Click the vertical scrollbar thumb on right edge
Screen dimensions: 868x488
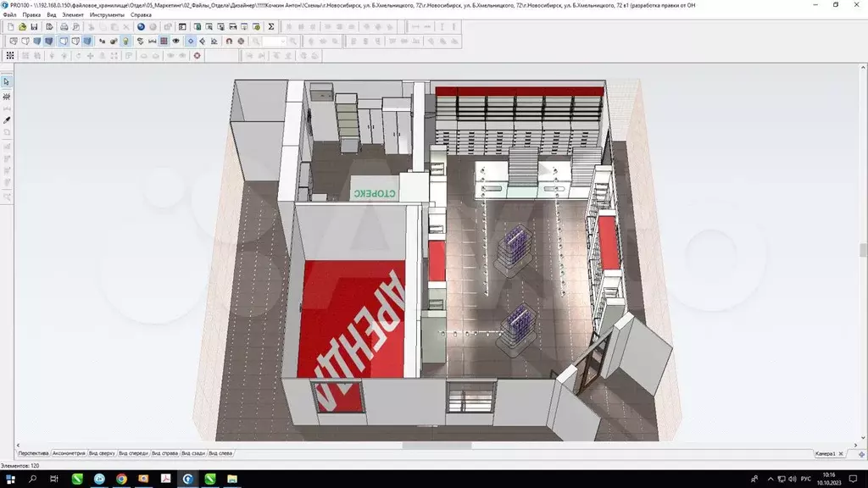tap(863, 250)
